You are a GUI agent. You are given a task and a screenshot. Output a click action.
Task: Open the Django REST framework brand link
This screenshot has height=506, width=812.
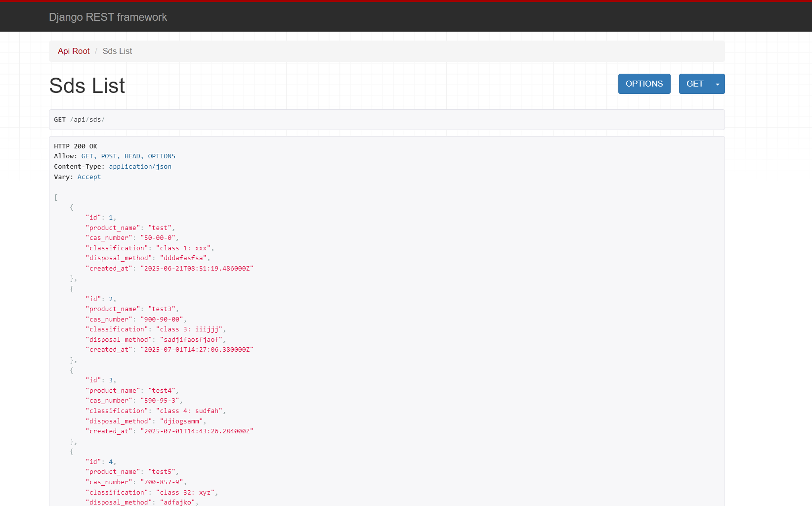pos(108,17)
